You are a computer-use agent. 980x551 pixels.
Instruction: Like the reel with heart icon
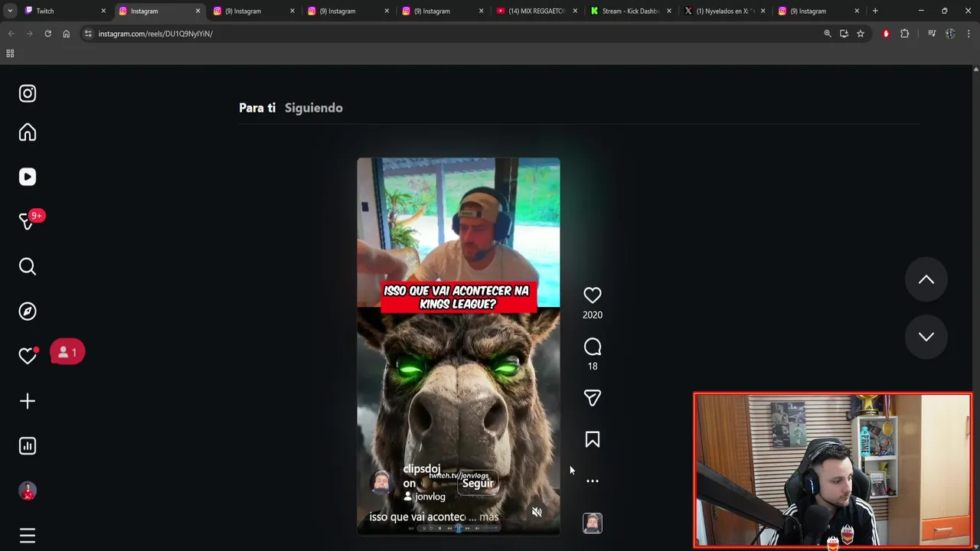pos(593,295)
